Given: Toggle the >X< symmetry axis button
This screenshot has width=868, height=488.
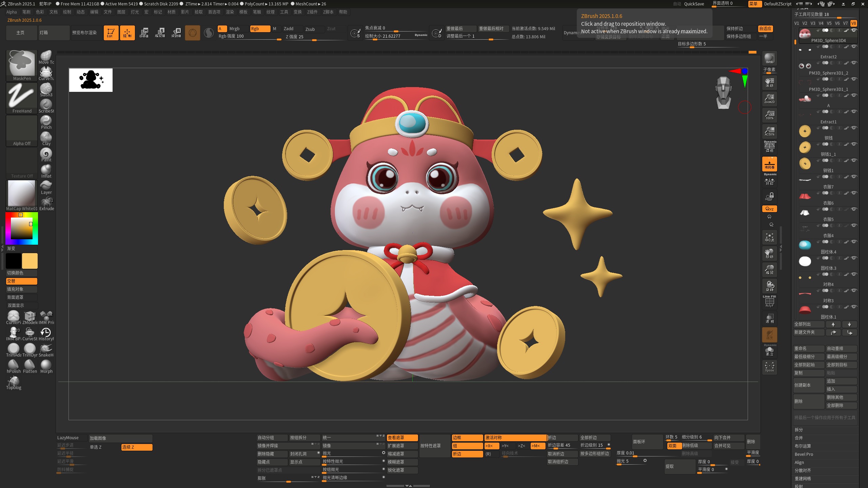Looking at the screenshot, I should pos(492,446).
